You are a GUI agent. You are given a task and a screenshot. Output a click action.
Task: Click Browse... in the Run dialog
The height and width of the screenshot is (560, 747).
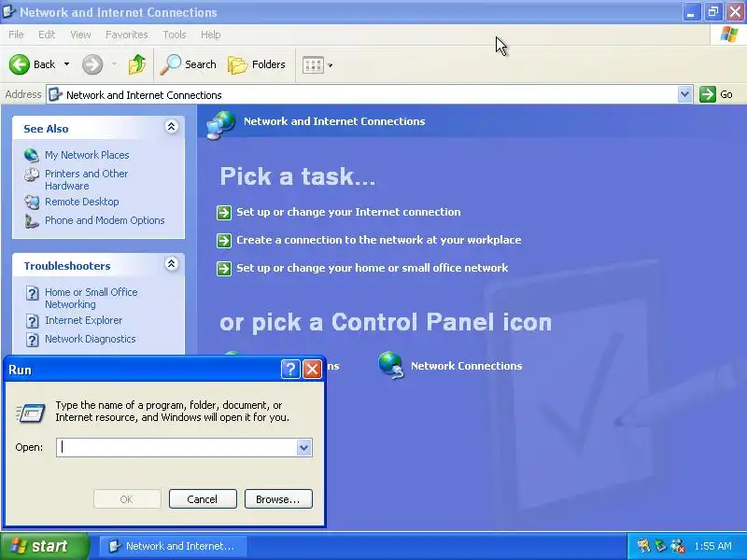click(278, 499)
